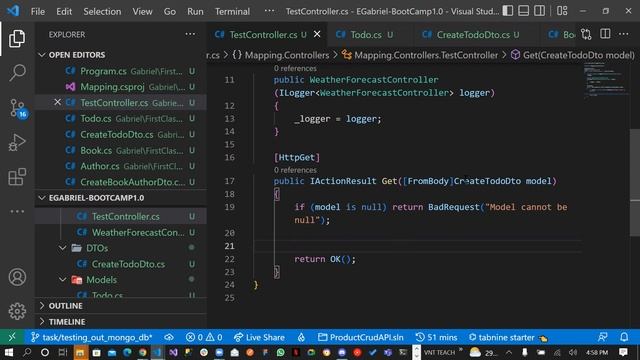Open Explorer views and more actions menu
The image size is (640, 360).
coord(190,34)
